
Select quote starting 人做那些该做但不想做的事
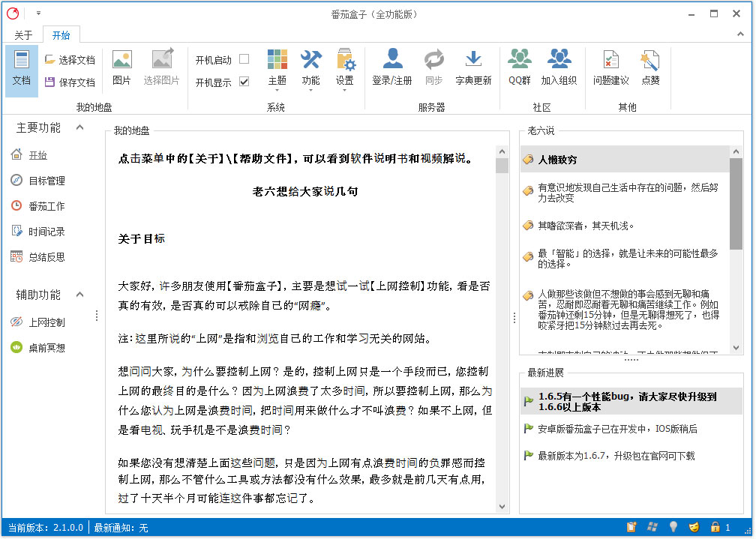625,310
